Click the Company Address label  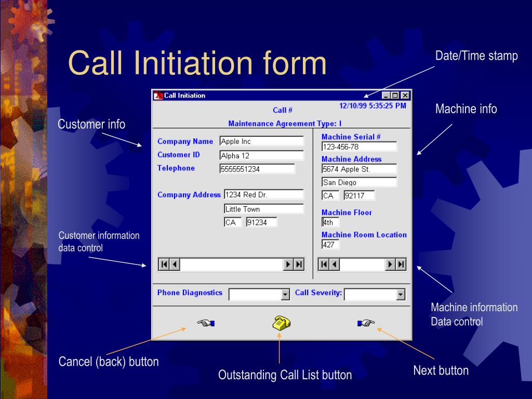[189, 195]
